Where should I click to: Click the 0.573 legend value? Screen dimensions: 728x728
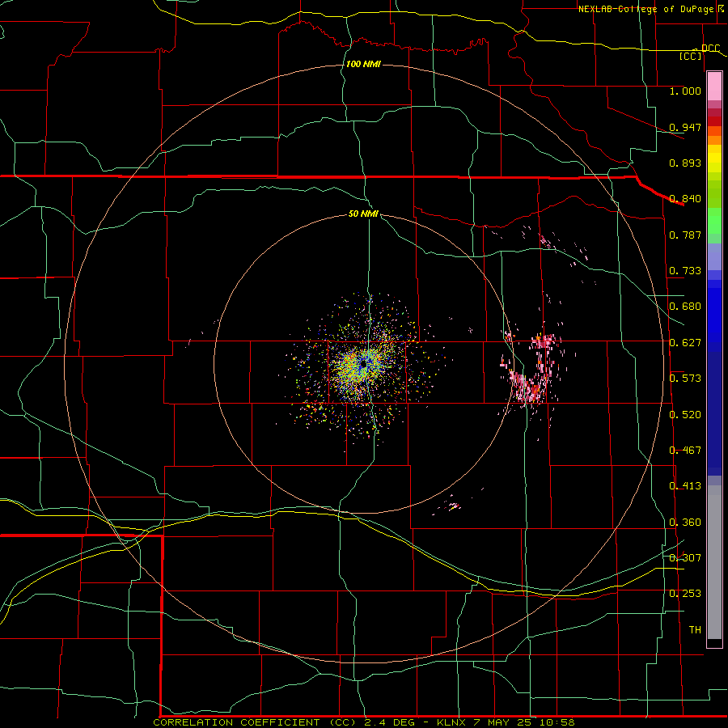click(685, 379)
